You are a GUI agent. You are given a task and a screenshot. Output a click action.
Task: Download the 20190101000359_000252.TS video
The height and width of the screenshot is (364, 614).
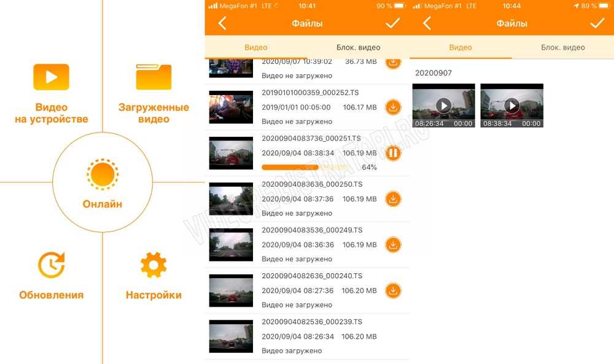pos(393,107)
